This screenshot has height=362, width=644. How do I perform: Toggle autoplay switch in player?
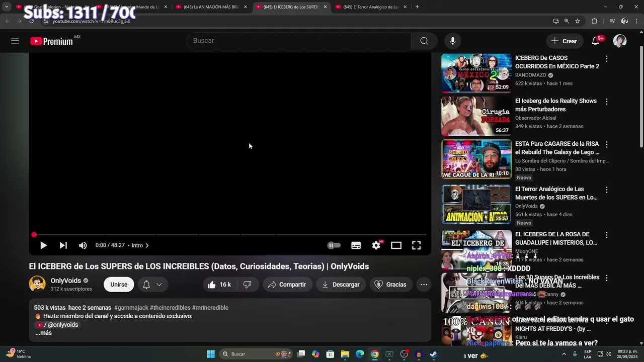point(334,245)
